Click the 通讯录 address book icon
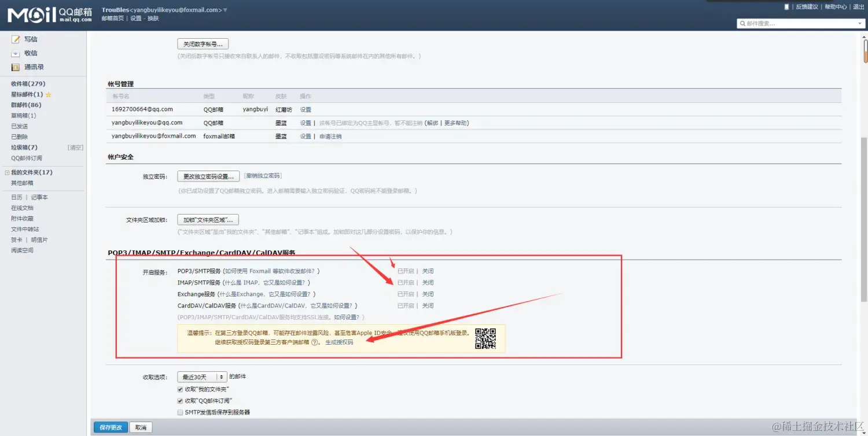Viewport: 868px width, 436px height. click(x=16, y=67)
